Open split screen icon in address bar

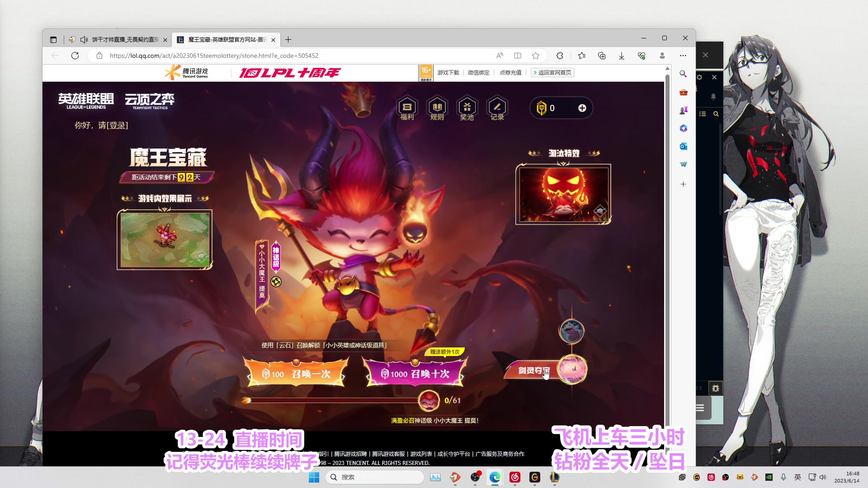(x=518, y=56)
